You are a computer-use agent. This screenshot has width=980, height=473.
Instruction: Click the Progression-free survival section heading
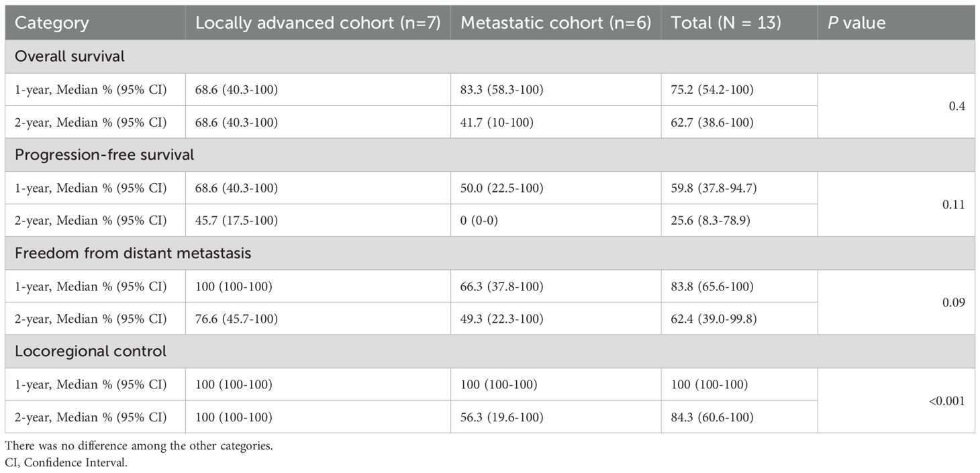click(x=104, y=155)
